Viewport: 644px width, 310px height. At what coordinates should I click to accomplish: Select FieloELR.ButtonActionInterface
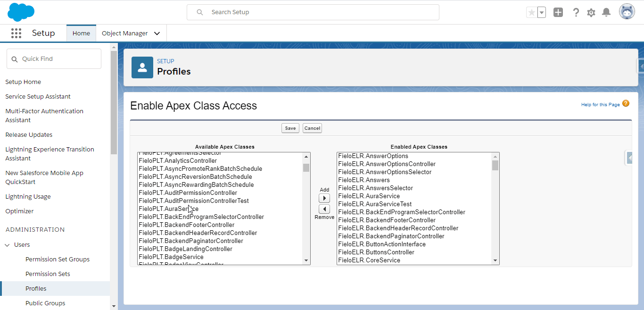[x=382, y=244]
